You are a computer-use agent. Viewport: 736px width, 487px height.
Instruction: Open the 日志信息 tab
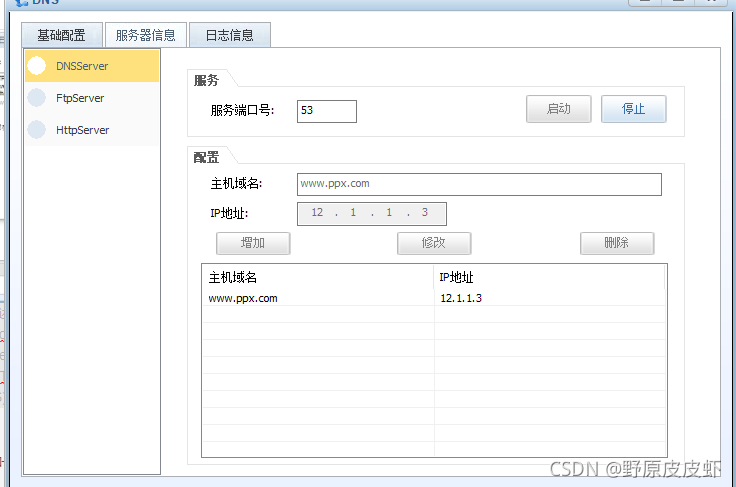pos(230,35)
